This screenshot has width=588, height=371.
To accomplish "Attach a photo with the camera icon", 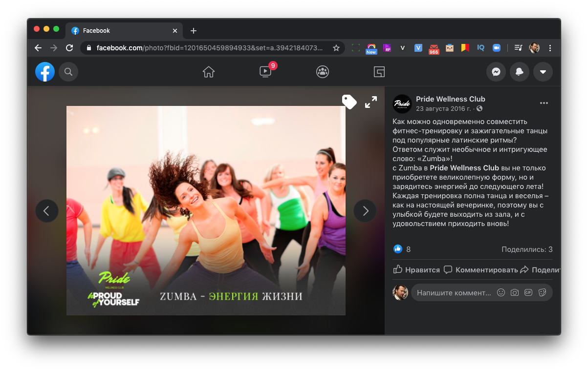I will tap(515, 293).
